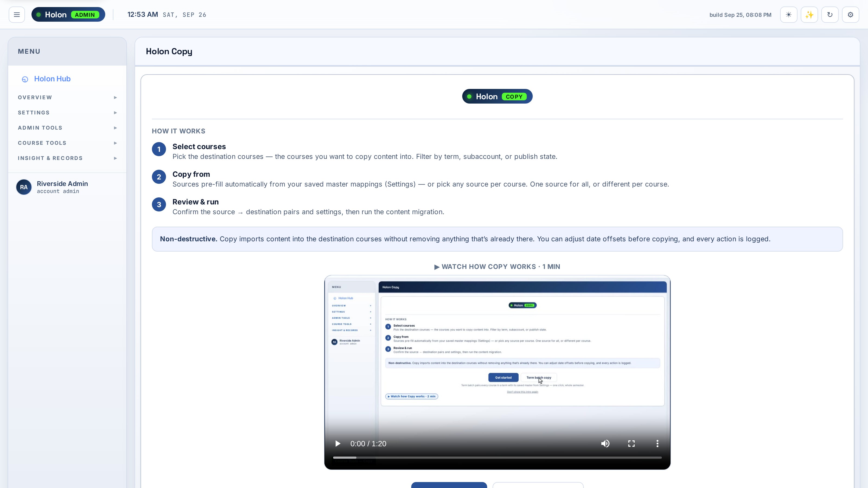Viewport: 868px width, 488px height.
Task: Click the step 1 circle icon
Action: [159, 149]
